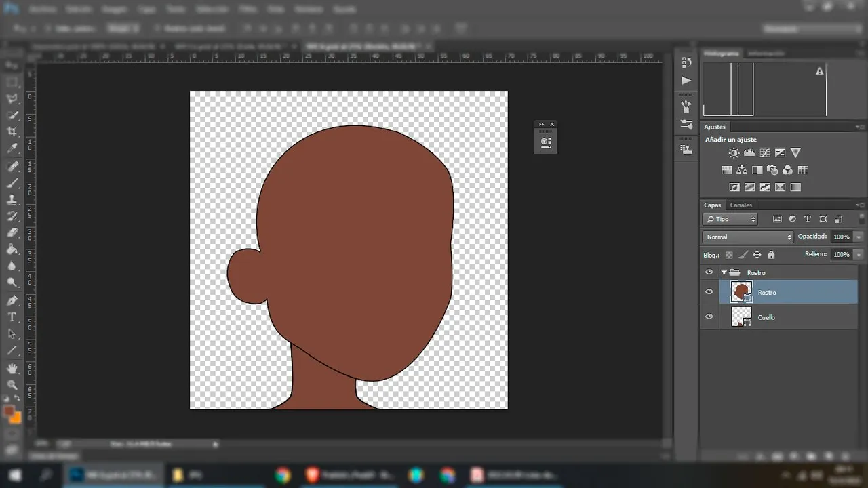Viewport: 868px width, 488px height.
Task: Add a Black & White adjustment
Action: pos(757,170)
